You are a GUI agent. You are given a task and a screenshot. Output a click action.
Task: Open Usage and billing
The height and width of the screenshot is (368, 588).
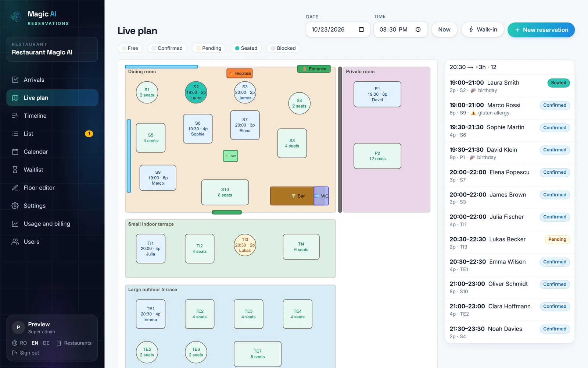[52, 224]
